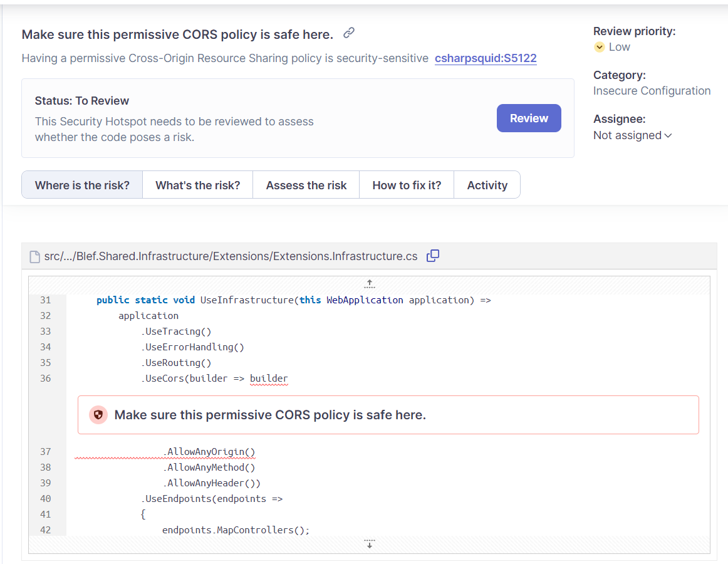This screenshot has width=728, height=564.
Task: Go to the Activity tab
Action: point(487,185)
